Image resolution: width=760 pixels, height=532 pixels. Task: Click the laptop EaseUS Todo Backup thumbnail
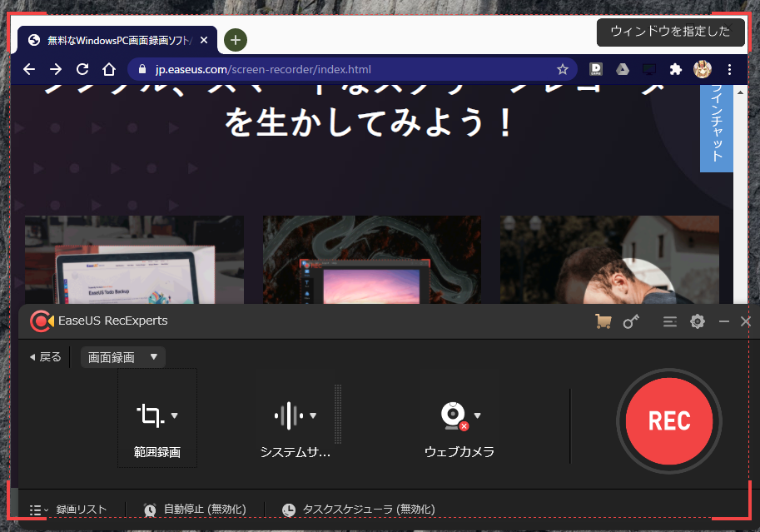click(x=134, y=260)
